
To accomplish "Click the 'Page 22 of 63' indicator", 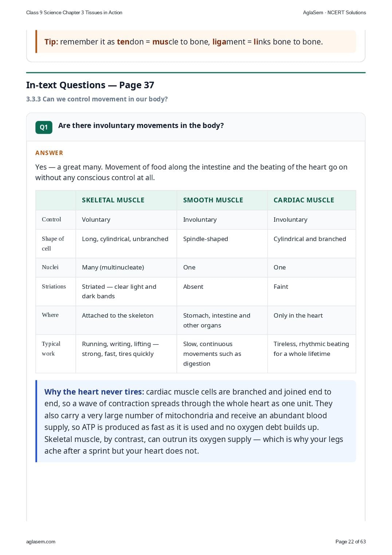I will point(350,542).
